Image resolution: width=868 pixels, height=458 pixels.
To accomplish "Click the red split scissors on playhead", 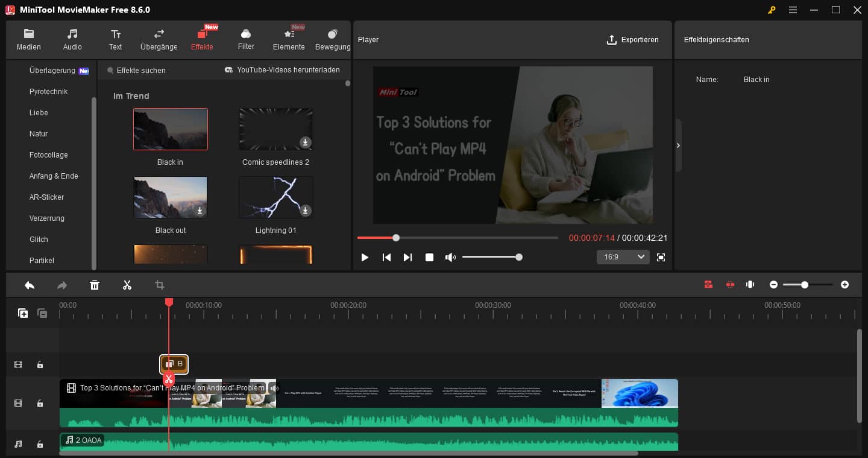I will pos(168,380).
